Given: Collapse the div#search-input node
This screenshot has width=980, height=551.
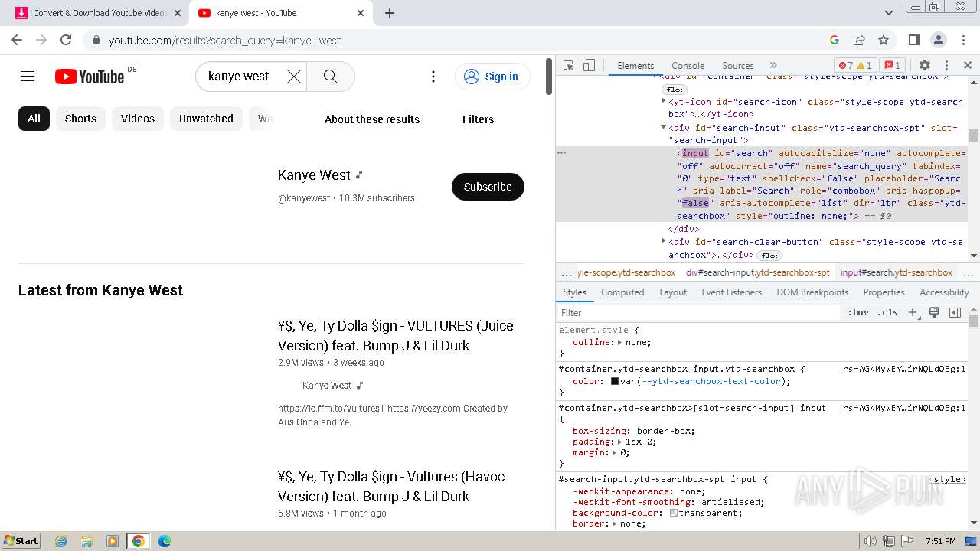Looking at the screenshot, I should tap(664, 128).
